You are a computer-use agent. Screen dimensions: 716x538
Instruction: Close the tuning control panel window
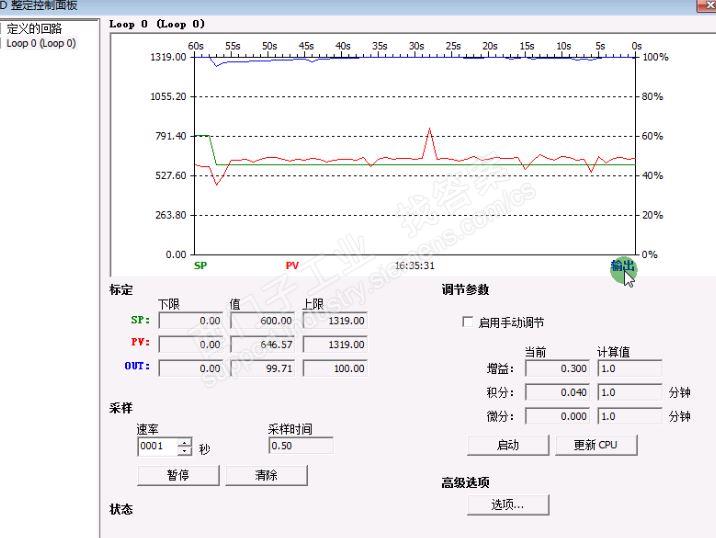[x=707, y=5]
